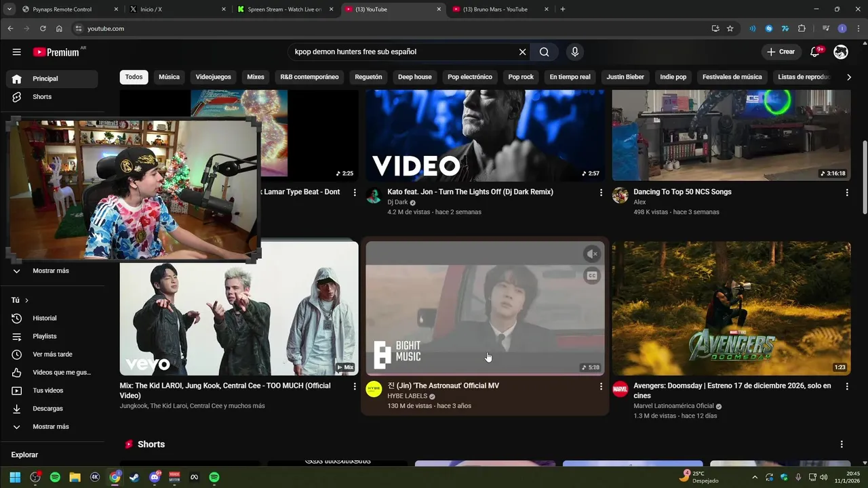The image size is (868, 488).
Task: Expand the Tú section chevron
Action: (x=26, y=300)
